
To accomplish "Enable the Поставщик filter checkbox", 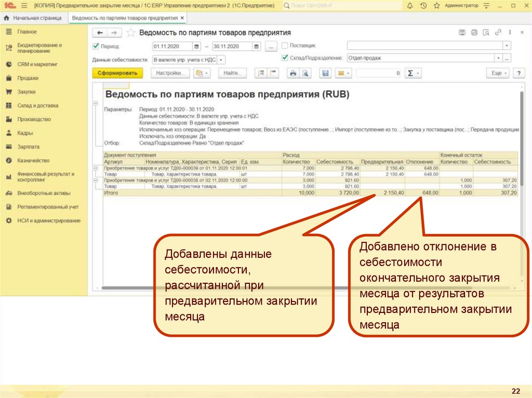I will click(x=284, y=46).
